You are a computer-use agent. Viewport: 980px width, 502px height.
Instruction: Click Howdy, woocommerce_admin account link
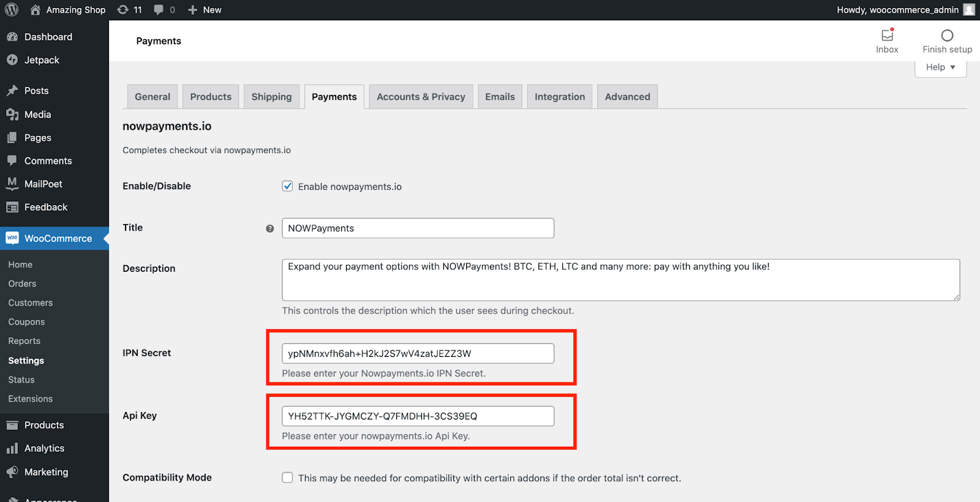[x=897, y=10]
